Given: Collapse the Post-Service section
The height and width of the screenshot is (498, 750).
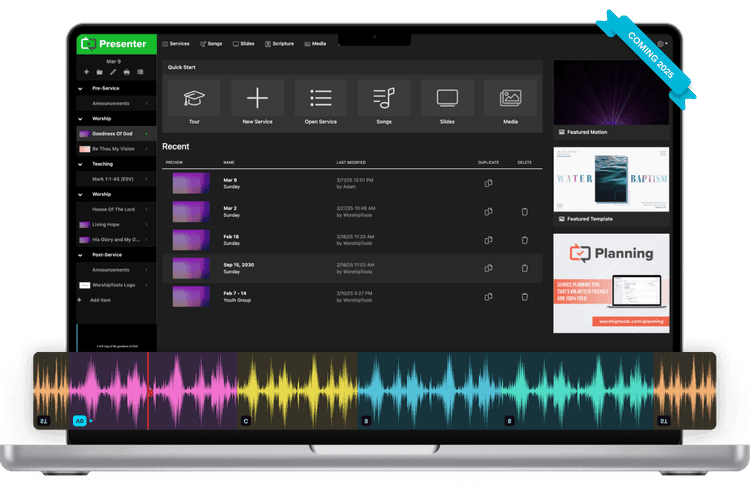Looking at the screenshot, I should (81, 254).
